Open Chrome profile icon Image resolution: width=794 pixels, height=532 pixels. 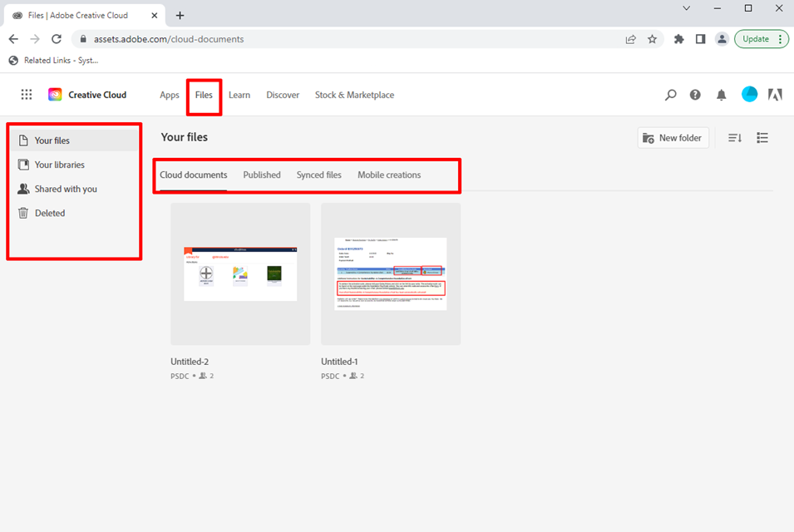(x=722, y=39)
